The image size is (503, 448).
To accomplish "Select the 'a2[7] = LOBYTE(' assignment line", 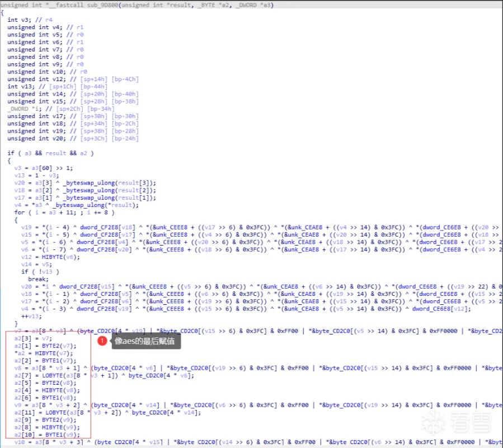I will (104, 375).
